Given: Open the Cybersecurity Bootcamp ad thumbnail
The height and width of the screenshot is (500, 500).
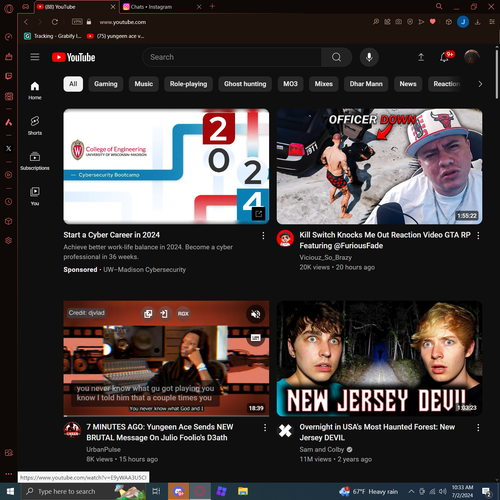Looking at the screenshot, I should pyautogui.click(x=166, y=166).
